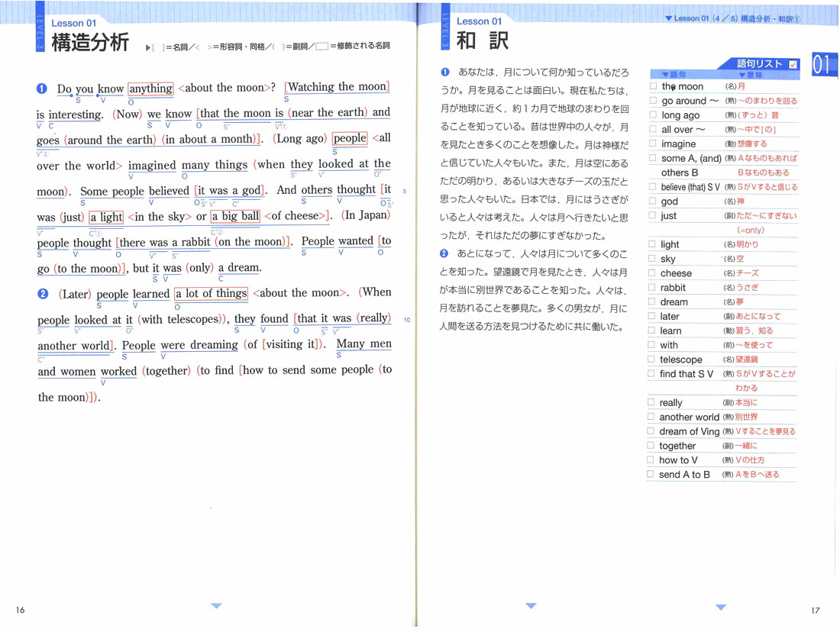Screen dimensions: 840x632
Task: Tick the checkbox for 'with'
Action: pyautogui.click(x=651, y=344)
